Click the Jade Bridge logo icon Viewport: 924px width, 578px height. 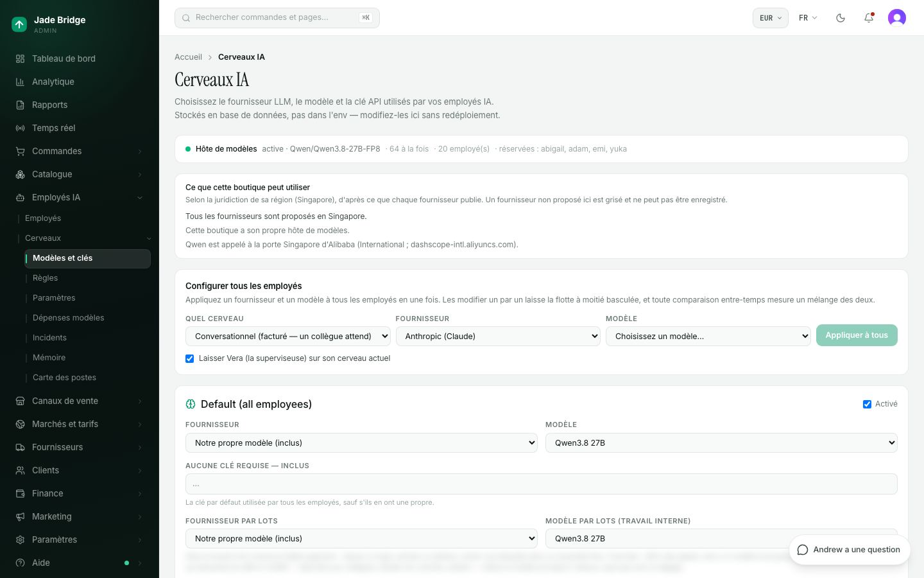(x=19, y=24)
